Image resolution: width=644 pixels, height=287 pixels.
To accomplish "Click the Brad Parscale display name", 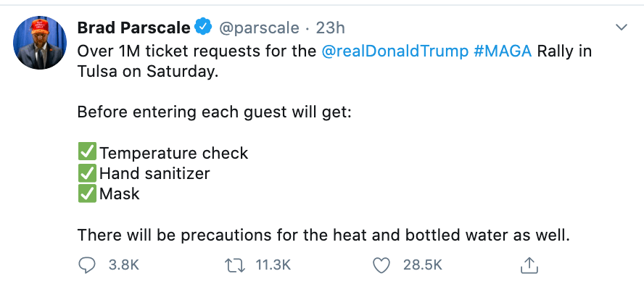I will click(x=134, y=28).
